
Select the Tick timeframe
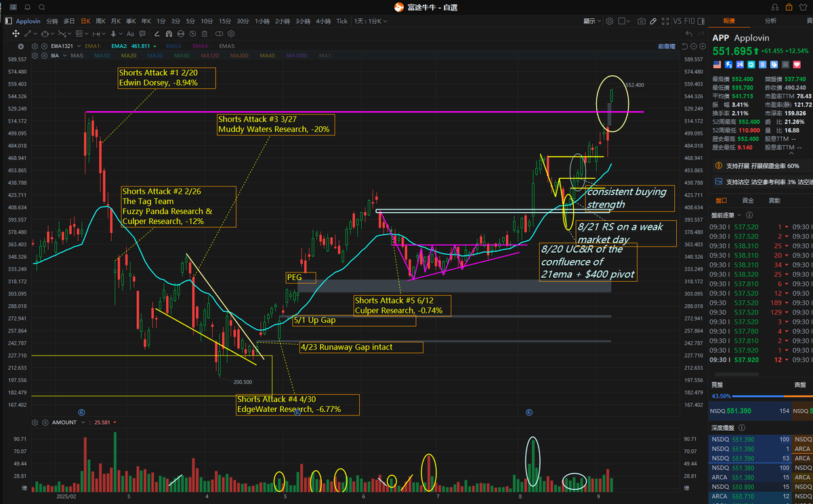(342, 21)
